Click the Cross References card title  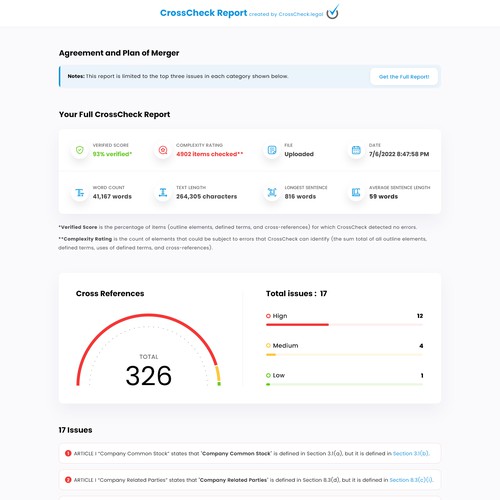pyautogui.click(x=110, y=293)
